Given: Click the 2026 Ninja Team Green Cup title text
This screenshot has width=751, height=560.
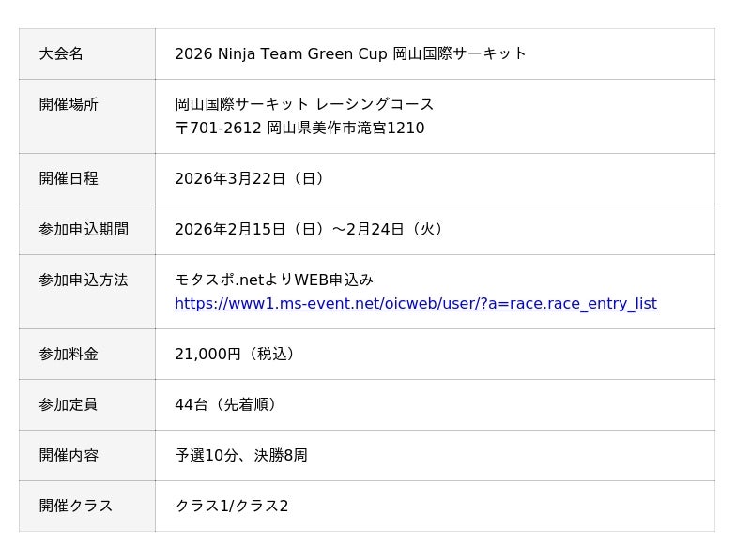Looking at the screenshot, I should [350, 54].
